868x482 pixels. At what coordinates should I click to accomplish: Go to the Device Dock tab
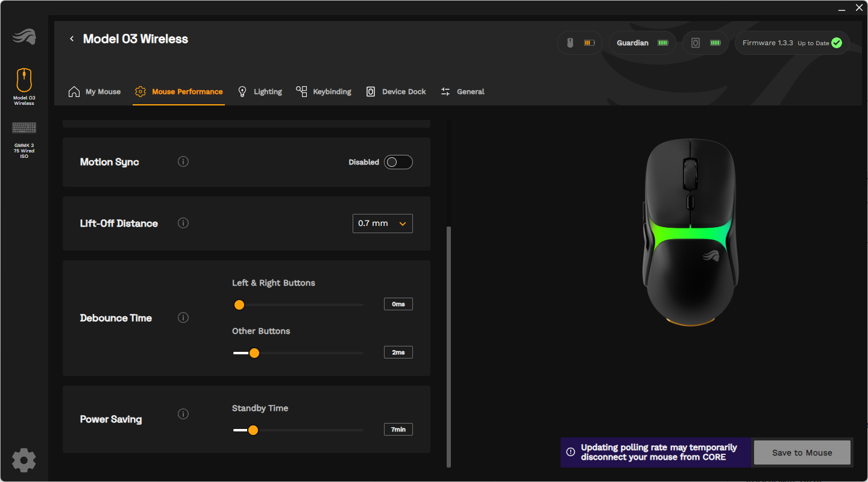(x=396, y=92)
